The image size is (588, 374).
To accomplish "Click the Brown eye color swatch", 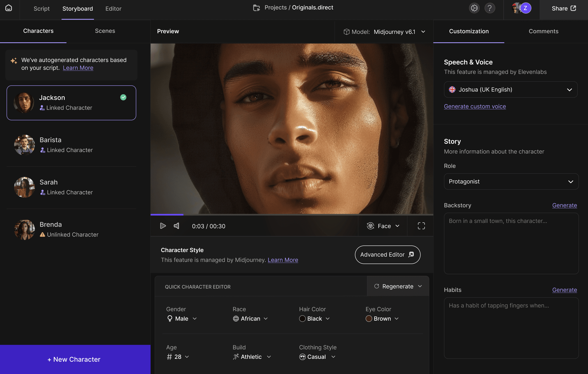I will coord(368,319).
